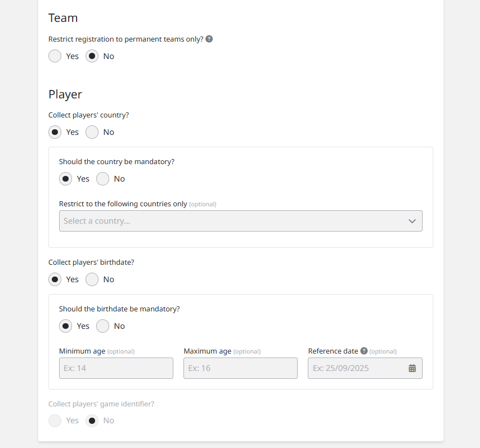Screen dimensions: 480x448
Task: Select Yes for restricting to permanent teams
Action: tap(55, 56)
